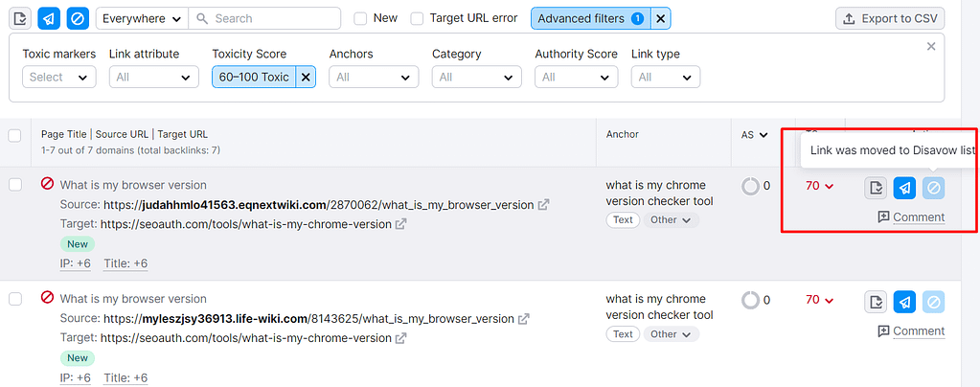
Task: Click toxic marker icon on life-wiki.com row
Action: click(x=47, y=298)
